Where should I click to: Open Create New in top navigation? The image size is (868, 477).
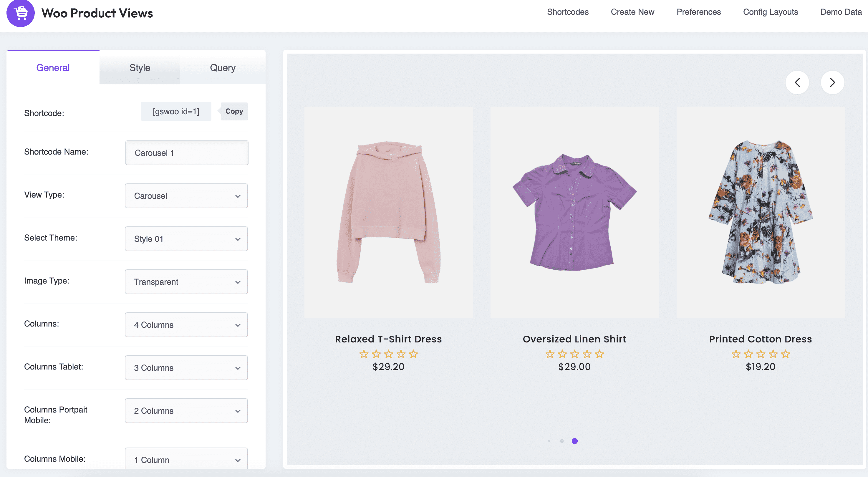click(x=632, y=12)
